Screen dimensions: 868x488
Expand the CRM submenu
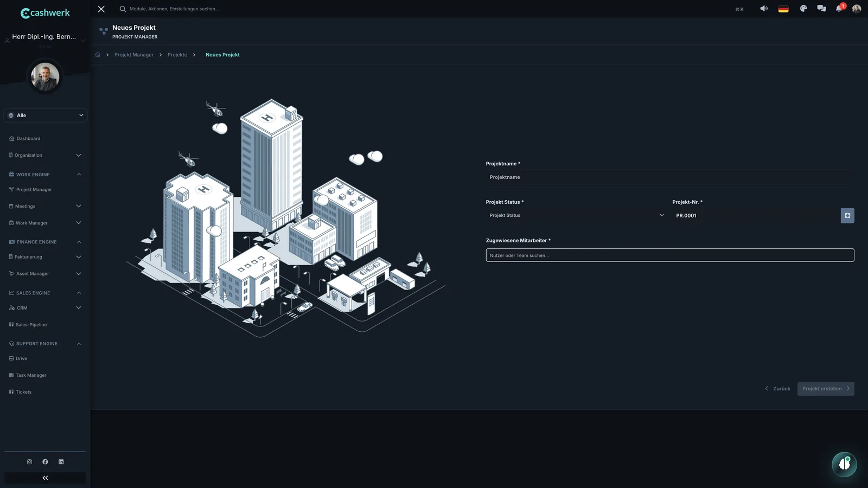coord(45,308)
